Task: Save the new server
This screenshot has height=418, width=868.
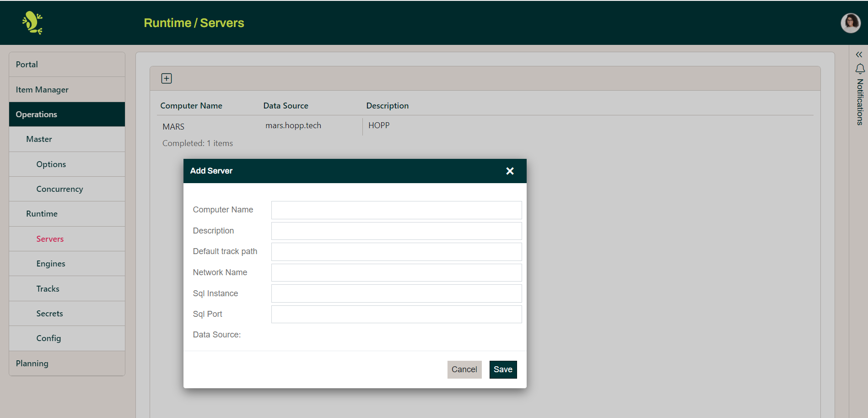Action: coord(503,369)
